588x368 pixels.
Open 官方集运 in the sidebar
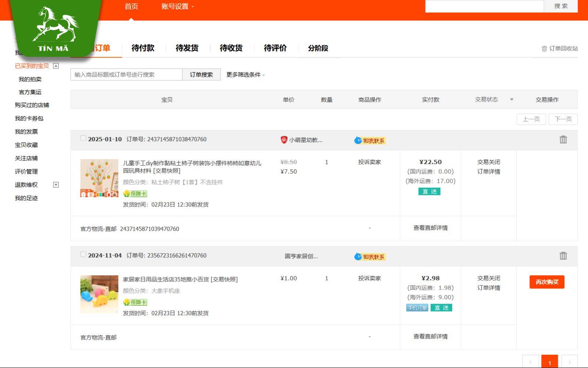tap(30, 92)
